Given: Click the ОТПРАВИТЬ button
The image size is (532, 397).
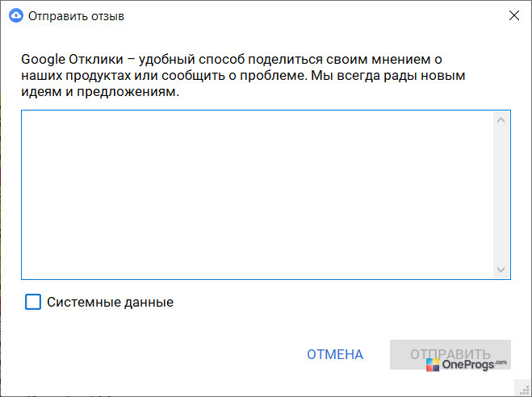Looking at the screenshot, I should pos(450,354).
